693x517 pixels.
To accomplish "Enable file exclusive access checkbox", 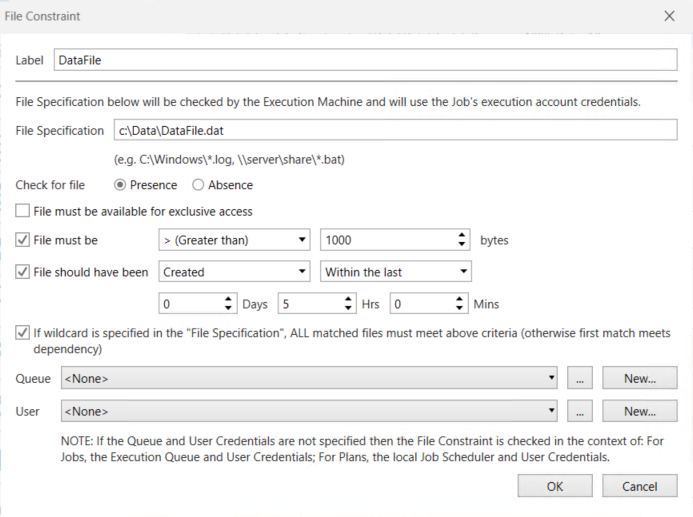I will pyautogui.click(x=23, y=212).
